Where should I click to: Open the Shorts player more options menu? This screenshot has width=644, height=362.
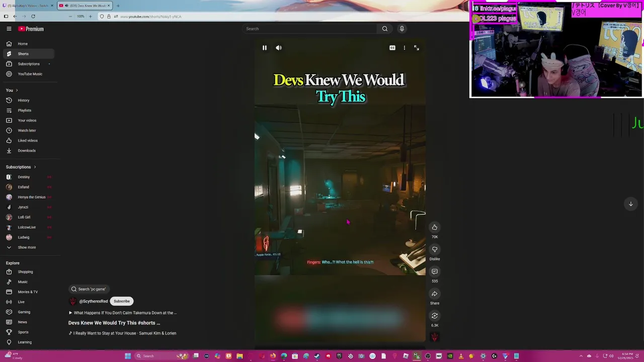click(x=405, y=48)
